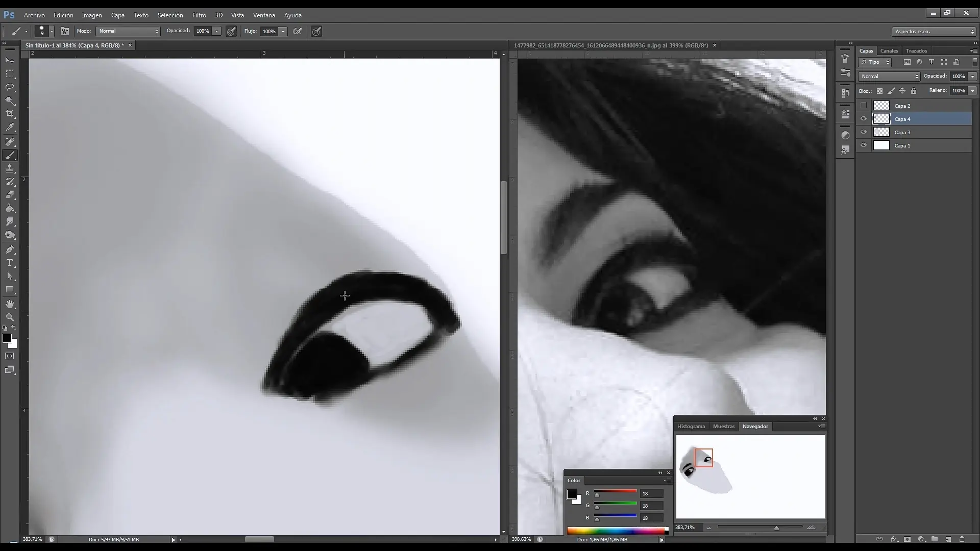Select the Healing Brush tool
980x551 pixels.
[10, 142]
